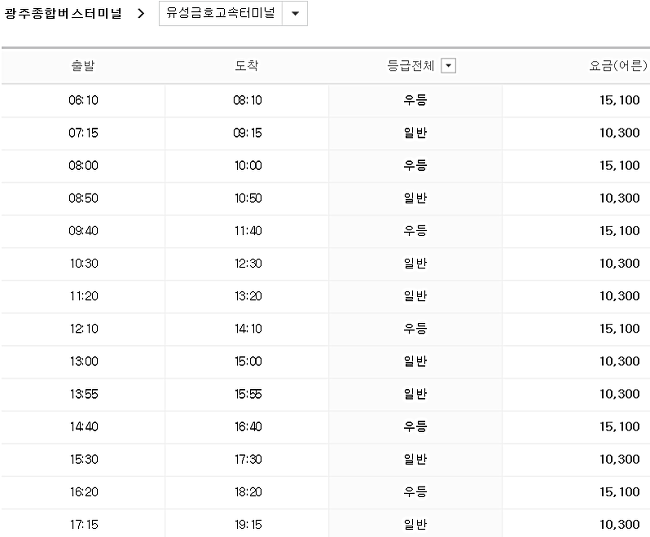Image resolution: width=650 pixels, height=537 pixels.
Task: Select the 11:20 departure time
Action: [x=84, y=296]
